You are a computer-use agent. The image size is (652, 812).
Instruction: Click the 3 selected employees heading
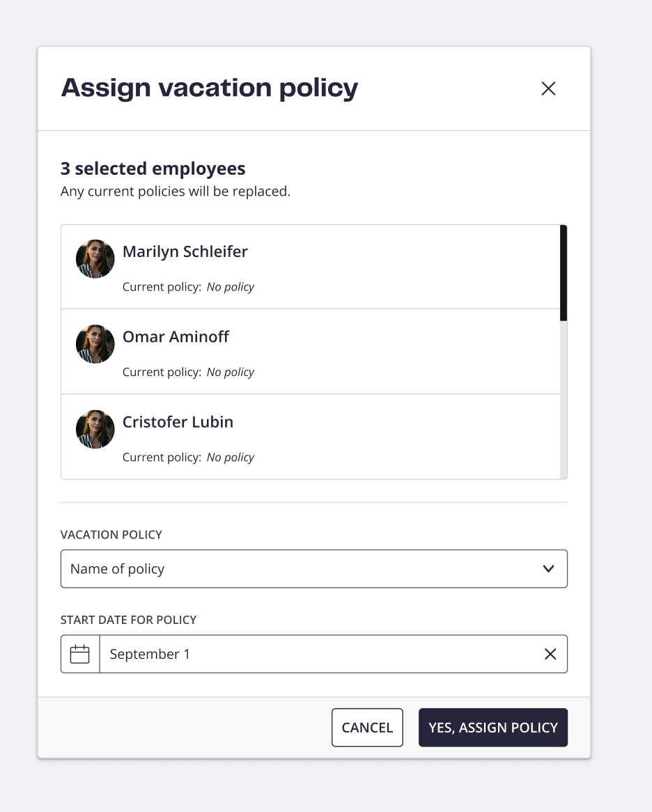point(153,169)
